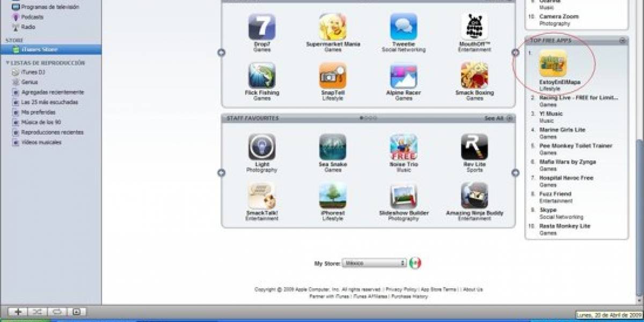The height and width of the screenshot is (322, 644).
Task: Show the artwork viewer button
Action: (77, 311)
